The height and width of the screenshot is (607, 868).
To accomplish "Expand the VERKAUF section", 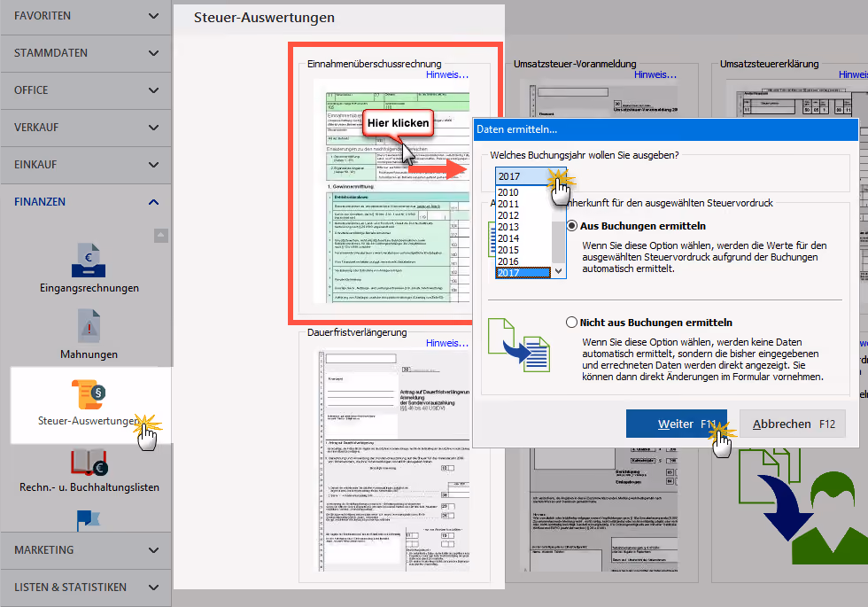I will [x=86, y=128].
